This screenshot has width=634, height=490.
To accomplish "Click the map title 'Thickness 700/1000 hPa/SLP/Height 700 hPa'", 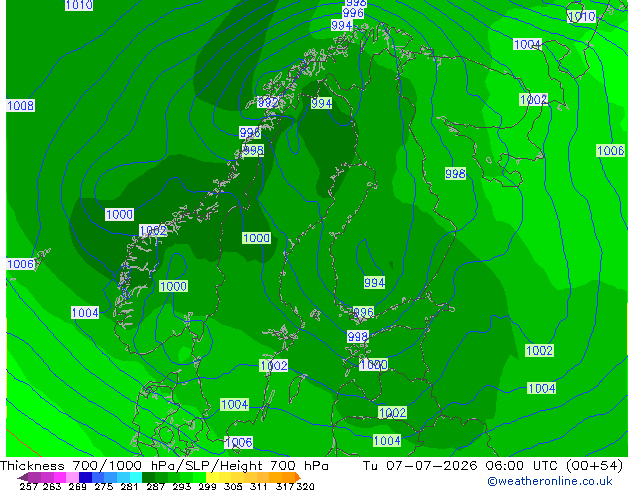I will coord(164,466).
